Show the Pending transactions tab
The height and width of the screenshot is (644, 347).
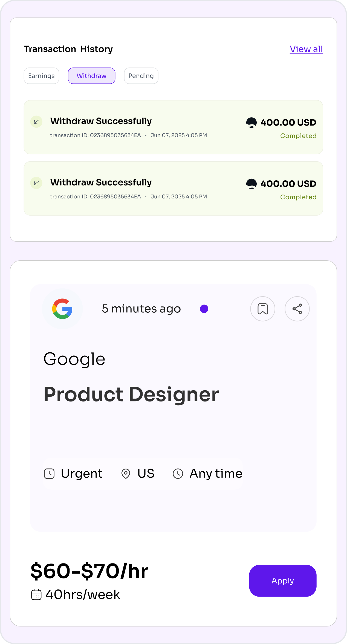[141, 76]
